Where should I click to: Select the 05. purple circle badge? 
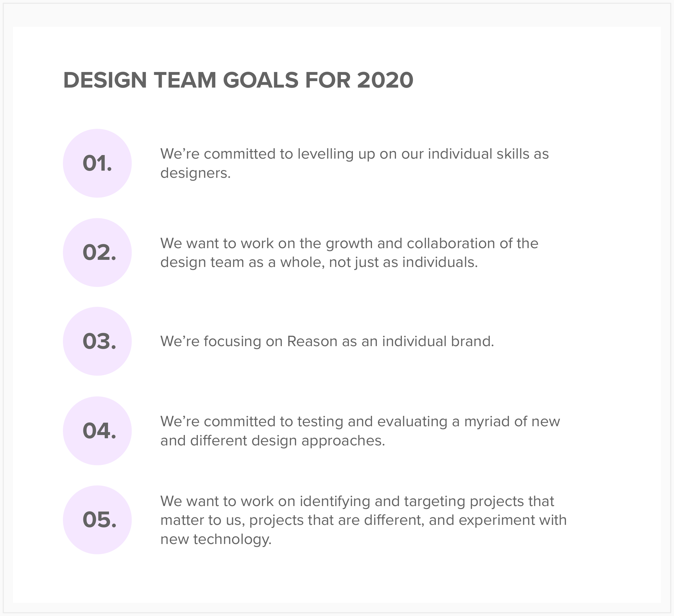pos(97,520)
